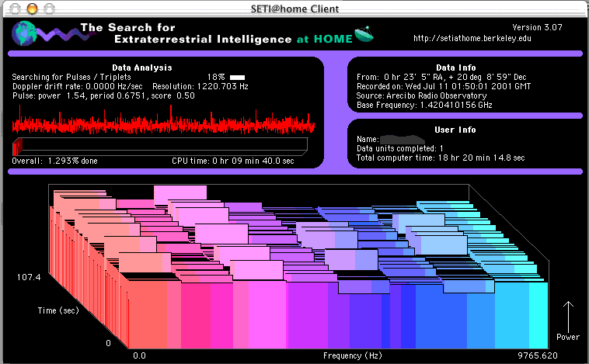Screen dimensions: 589x364
Task: Click the User Info heading
Action: (x=455, y=130)
